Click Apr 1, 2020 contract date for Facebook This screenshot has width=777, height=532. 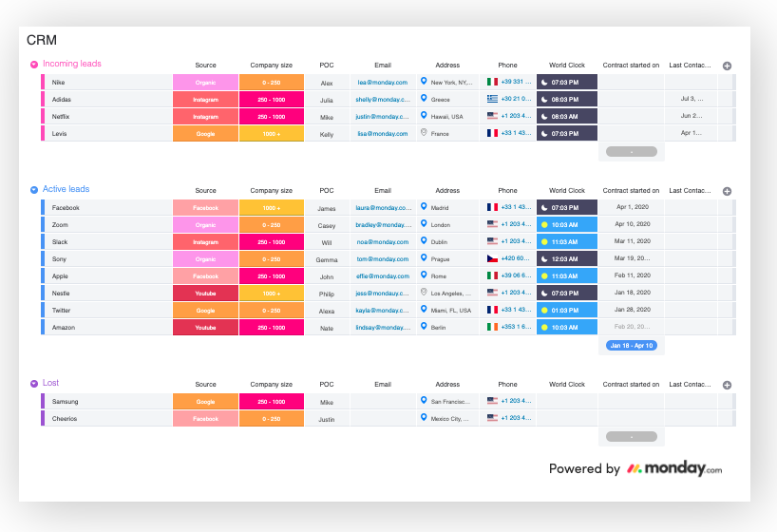tap(633, 207)
